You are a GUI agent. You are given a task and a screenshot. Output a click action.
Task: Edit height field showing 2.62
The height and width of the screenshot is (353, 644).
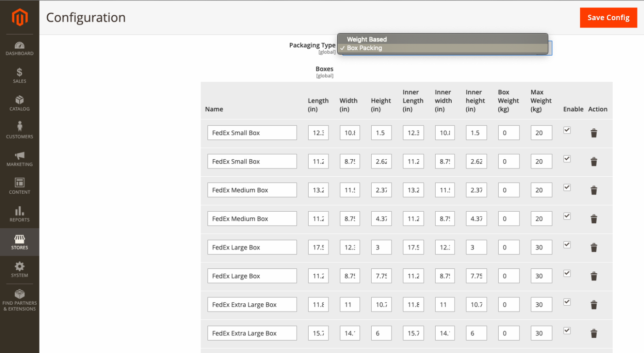pyautogui.click(x=381, y=162)
